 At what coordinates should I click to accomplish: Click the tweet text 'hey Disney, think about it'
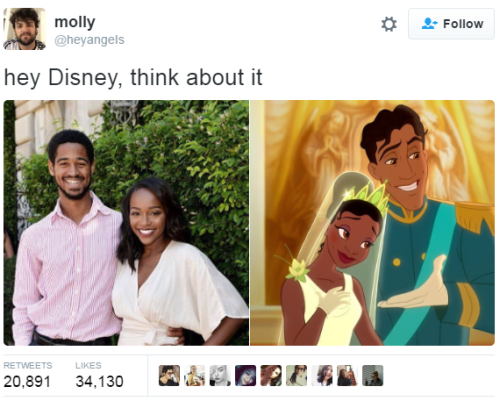tap(133, 78)
